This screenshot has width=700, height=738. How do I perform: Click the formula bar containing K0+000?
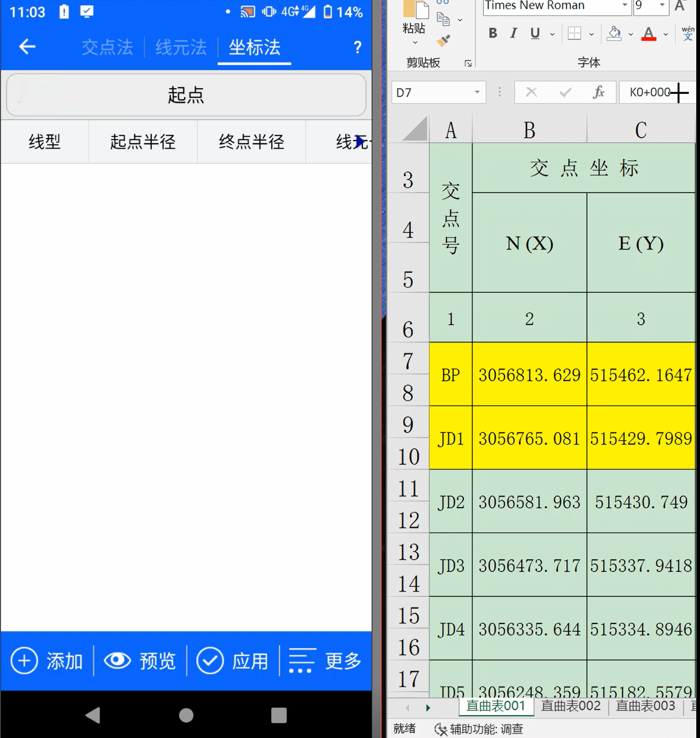(658, 92)
